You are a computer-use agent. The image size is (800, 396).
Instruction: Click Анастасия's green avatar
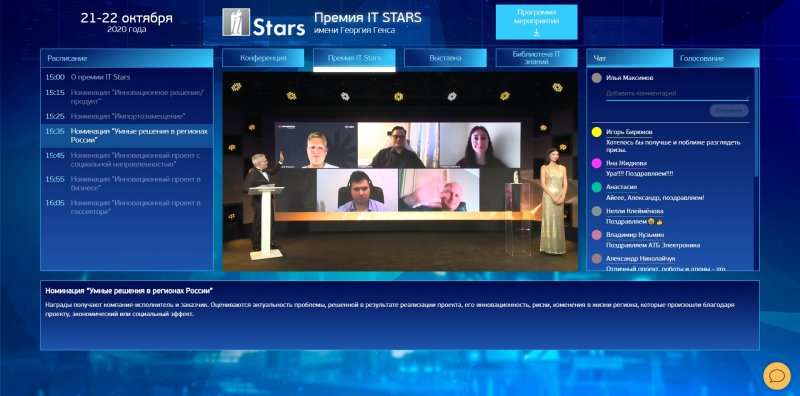click(x=596, y=187)
